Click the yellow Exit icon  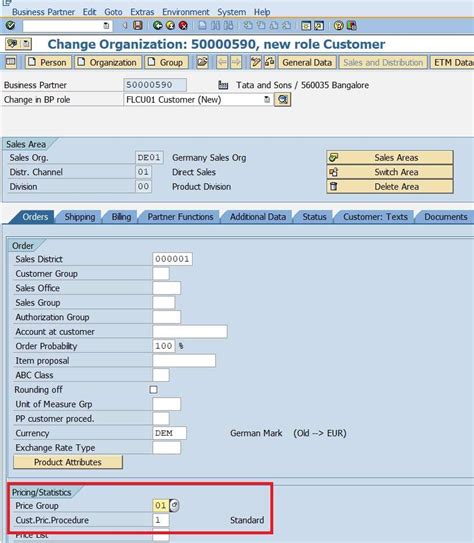(170, 26)
